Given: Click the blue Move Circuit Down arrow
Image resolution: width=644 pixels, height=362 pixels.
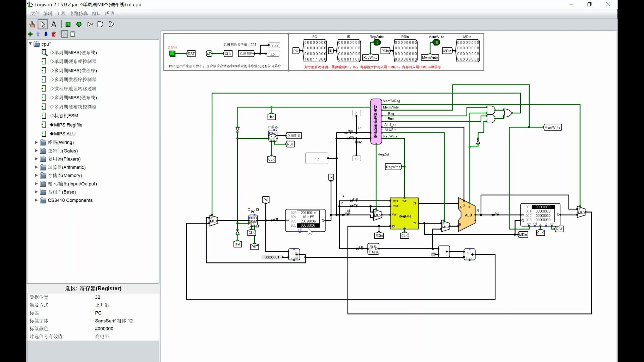Looking at the screenshot, I should (x=46, y=34).
